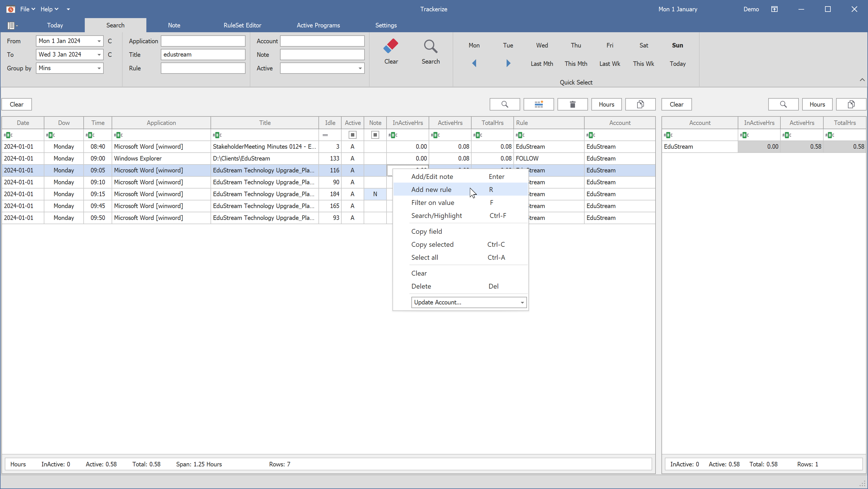Click the Rule column filter ABC icon

click(x=520, y=135)
